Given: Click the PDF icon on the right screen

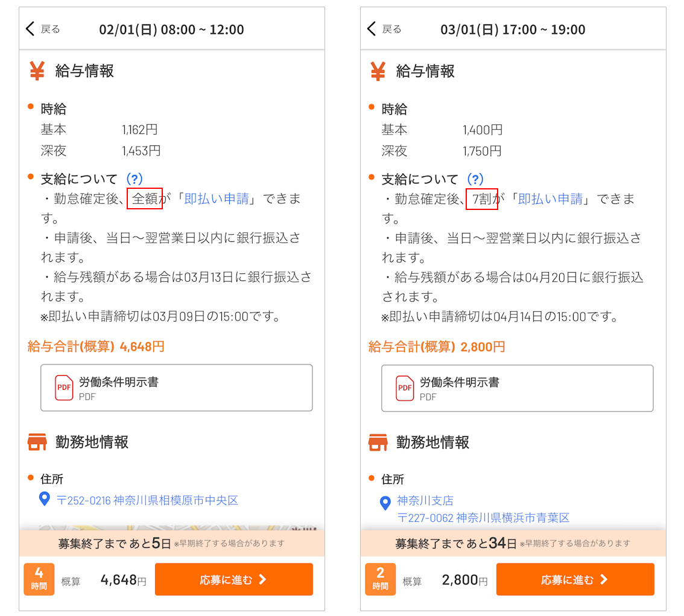Looking at the screenshot, I should pyautogui.click(x=405, y=388).
